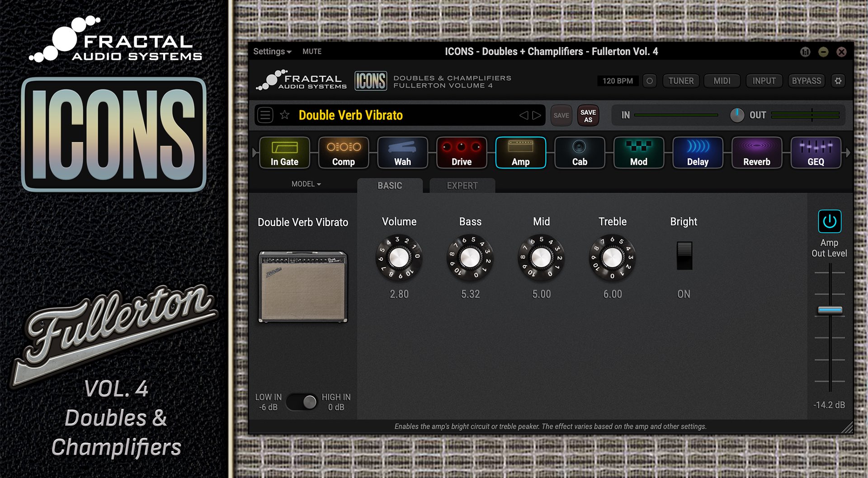
Task: Minimize the plugin window
Action: tap(823, 52)
